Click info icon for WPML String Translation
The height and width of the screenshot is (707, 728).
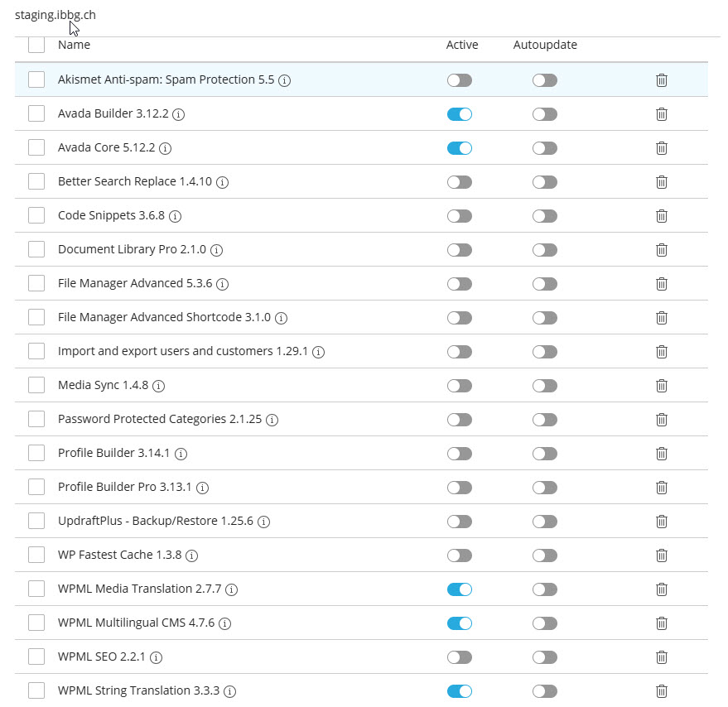coord(229,691)
